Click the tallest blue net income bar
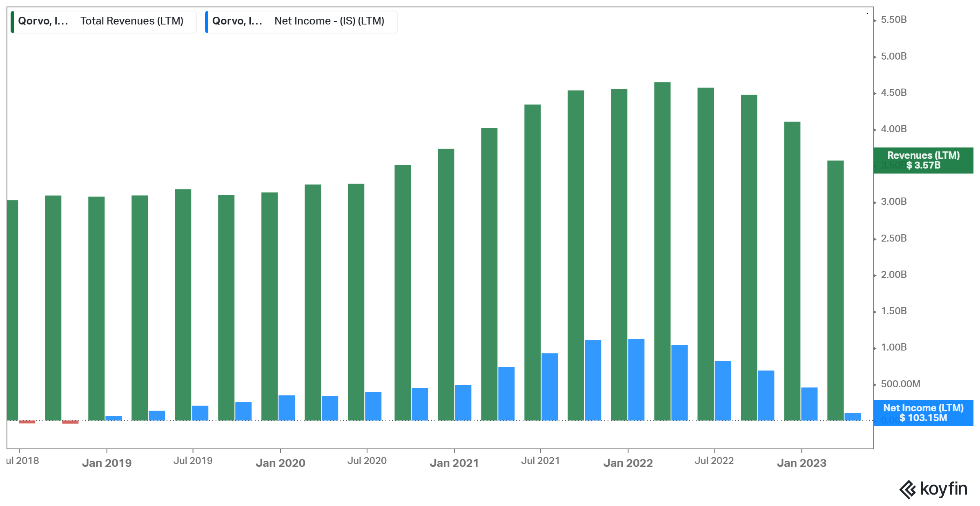Image resolution: width=980 pixels, height=506 pixels. [636, 379]
